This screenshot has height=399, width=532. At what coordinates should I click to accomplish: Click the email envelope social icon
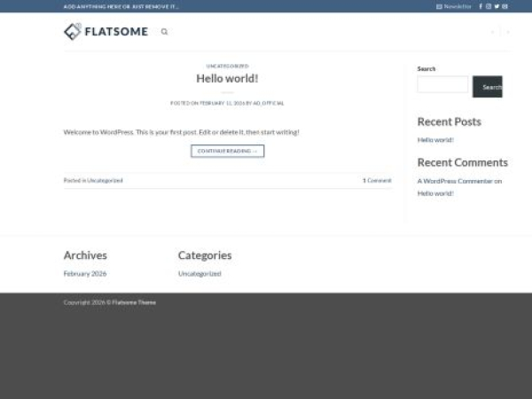505,6
